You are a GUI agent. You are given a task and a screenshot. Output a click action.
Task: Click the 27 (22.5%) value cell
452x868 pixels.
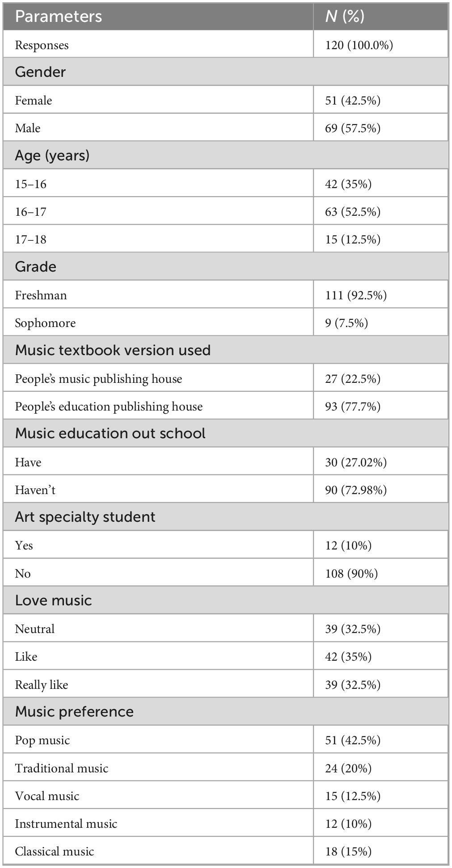tap(353, 379)
